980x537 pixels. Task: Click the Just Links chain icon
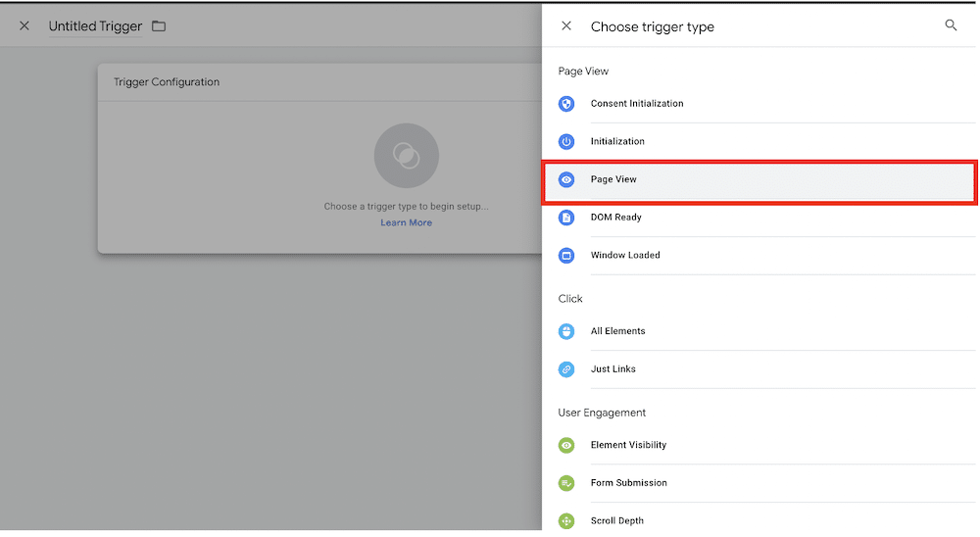pos(566,369)
